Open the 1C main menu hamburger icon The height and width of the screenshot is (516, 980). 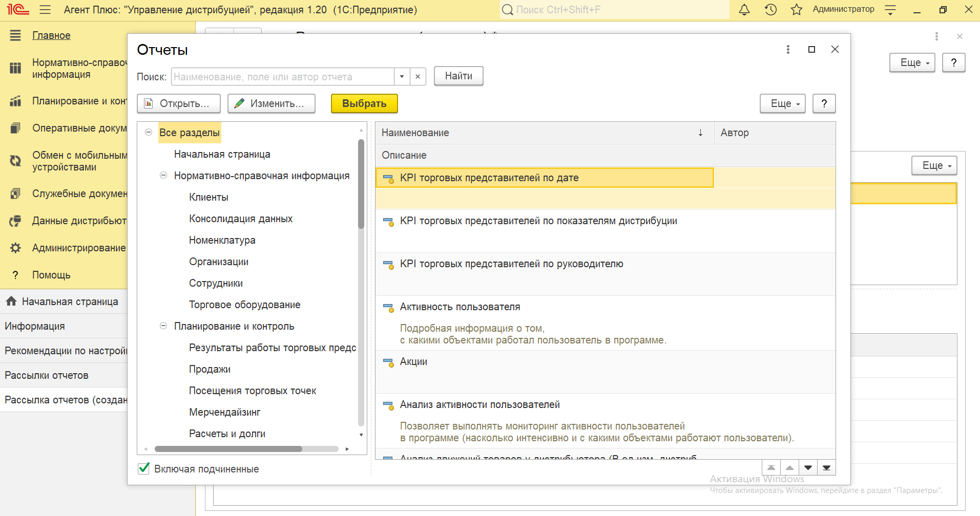click(45, 10)
